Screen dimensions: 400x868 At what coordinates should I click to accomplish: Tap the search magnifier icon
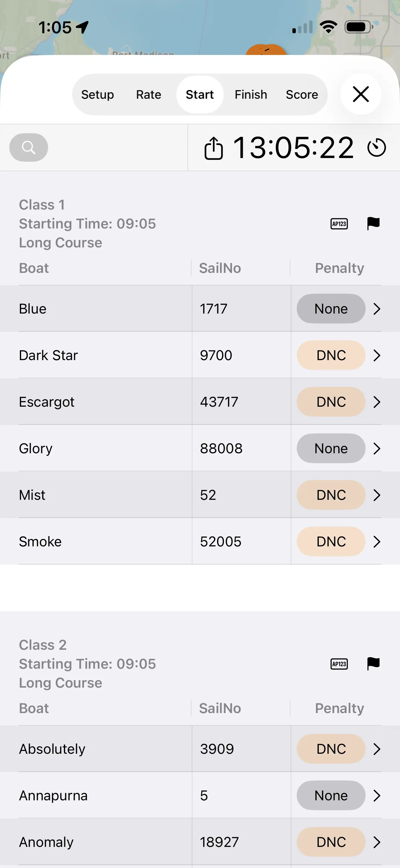(x=29, y=147)
